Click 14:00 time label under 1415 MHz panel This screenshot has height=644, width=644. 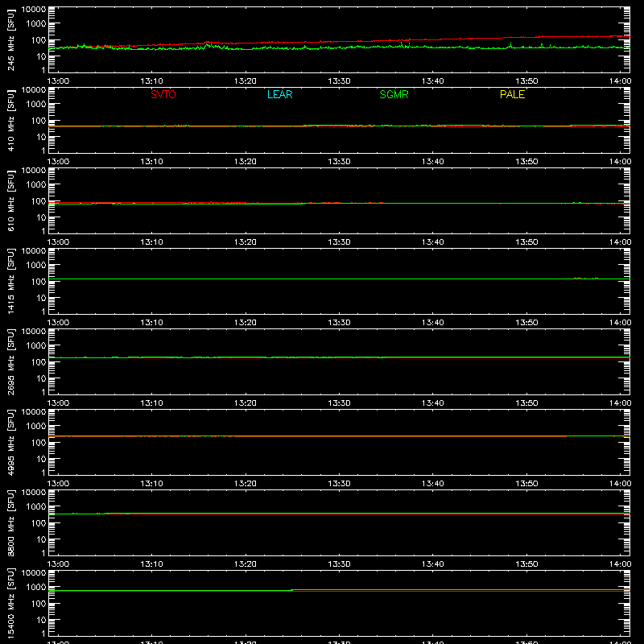[620, 323]
